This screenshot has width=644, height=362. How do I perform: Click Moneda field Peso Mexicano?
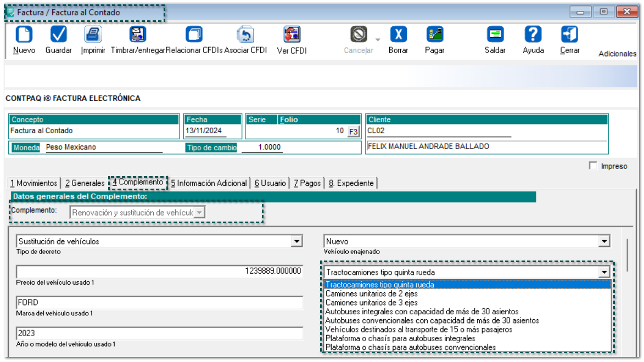(104, 148)
